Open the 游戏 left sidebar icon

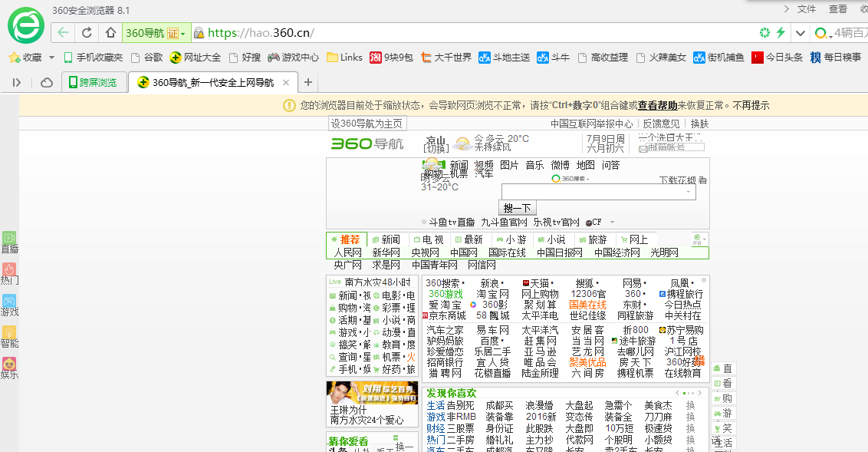(9, 305)
